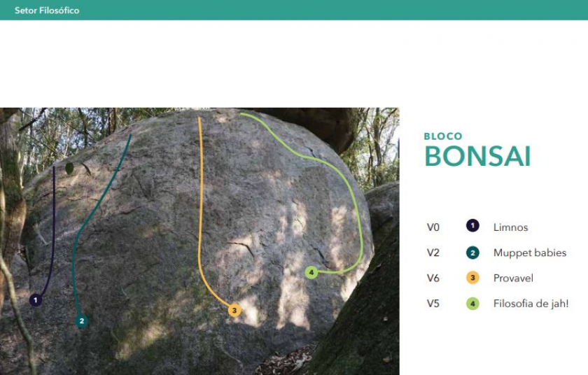Click teal route marker 2 on the boulder
This screenshot has width=588, height=375.
pyautogui.click(x=82, y=321)
